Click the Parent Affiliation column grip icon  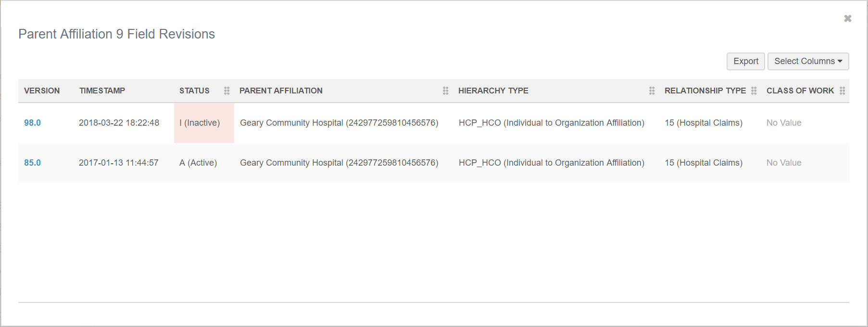tap(446, 91)
